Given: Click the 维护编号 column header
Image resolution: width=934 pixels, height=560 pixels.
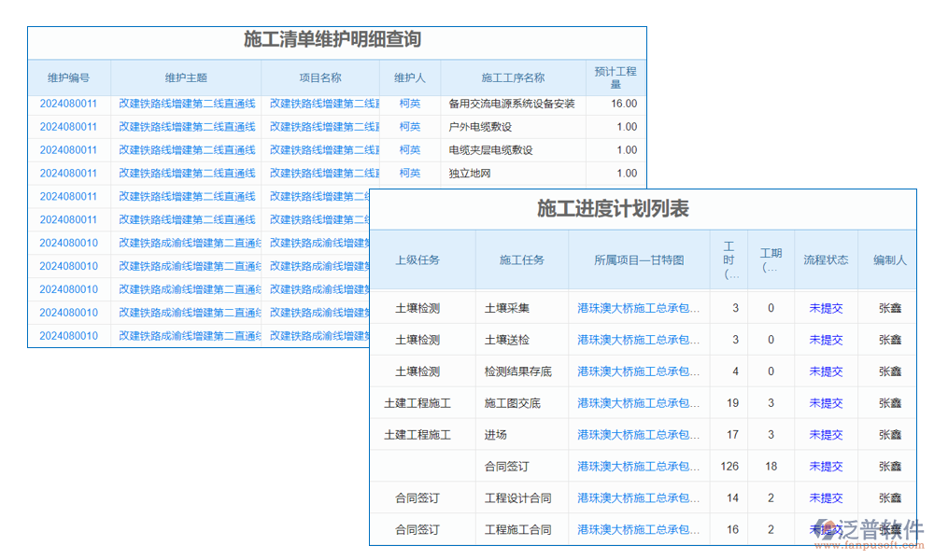Looking at the screenshot, I should (x=67, y=78).
